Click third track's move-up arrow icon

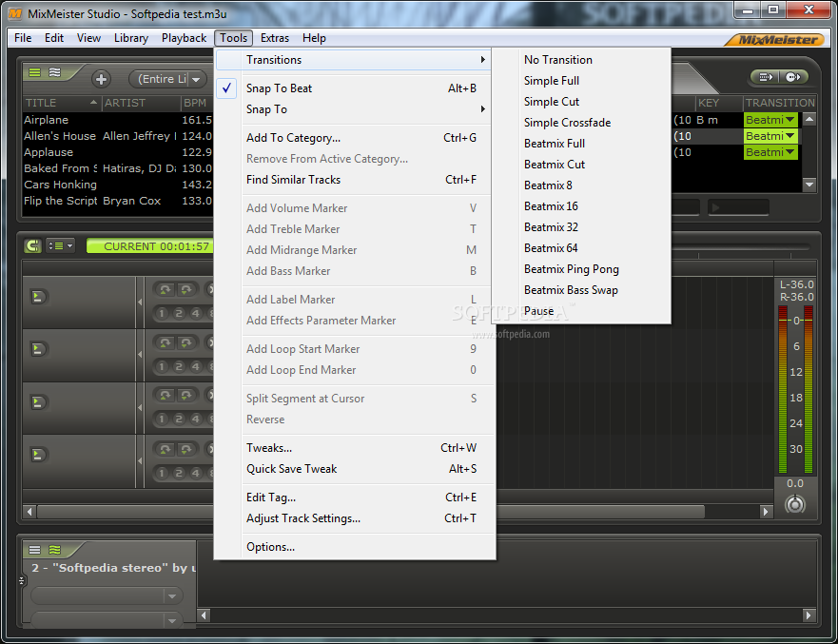(166, 395)
